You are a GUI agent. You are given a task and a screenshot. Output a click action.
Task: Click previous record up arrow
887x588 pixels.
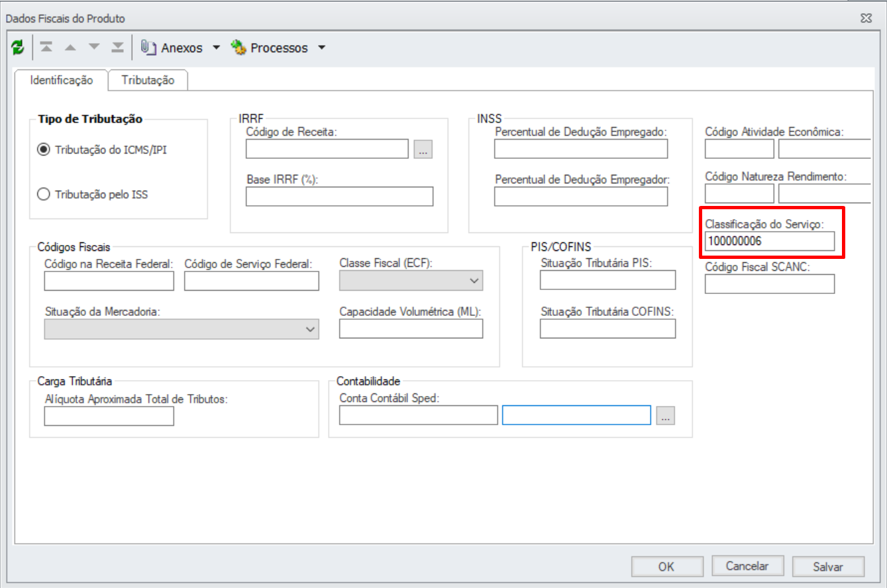(70, 48)
